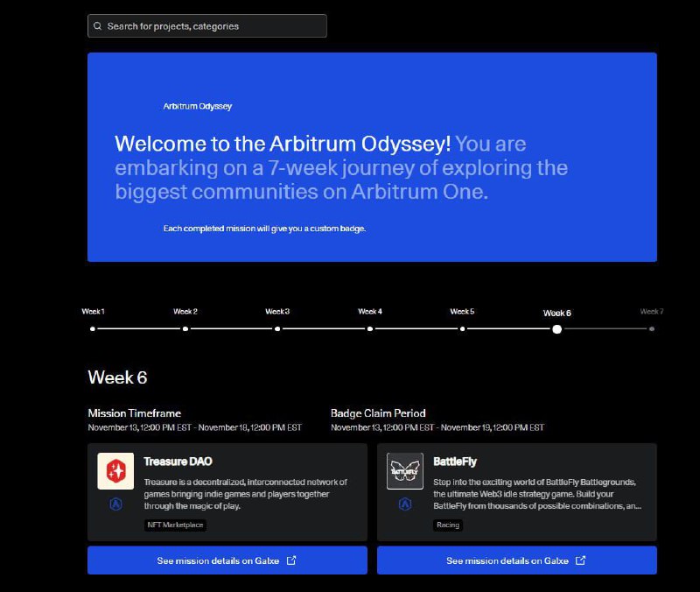
Task: Jump to Week 4 on the timeline
Action: coord(370,328)
